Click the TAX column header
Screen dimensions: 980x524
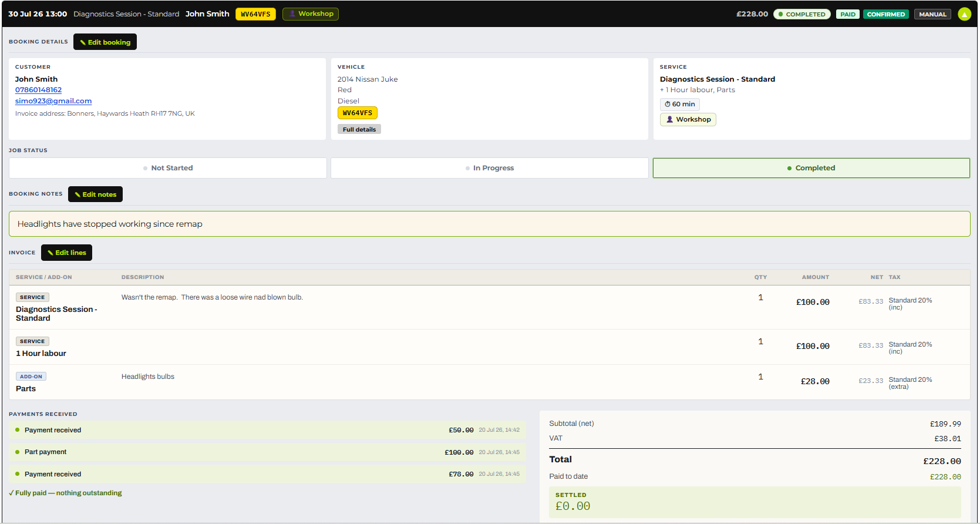tap(894, 277)
